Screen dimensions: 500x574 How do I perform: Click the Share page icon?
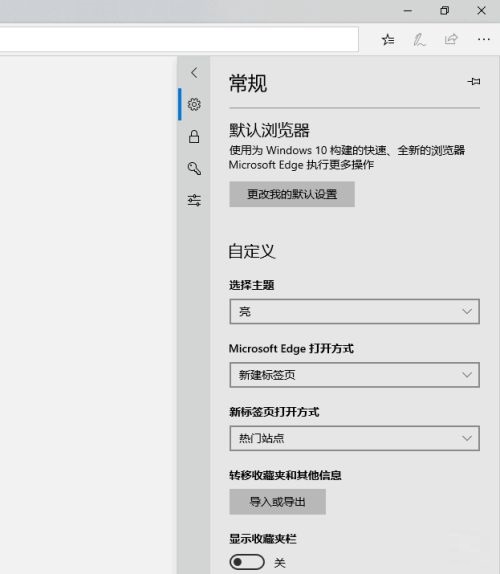point(451,39)
